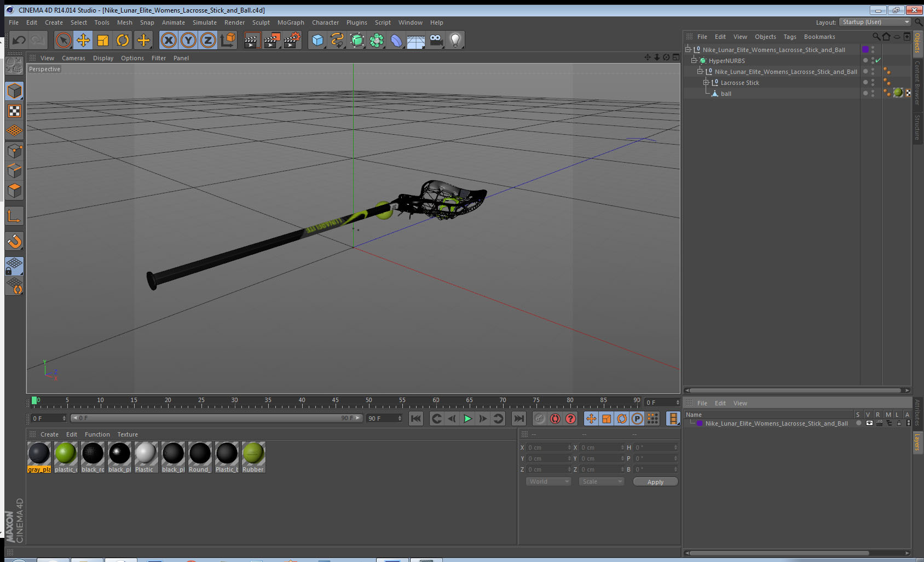Open World coordinate system dropdown
This screenshot has height=562, width=924.
click(548, 481)
